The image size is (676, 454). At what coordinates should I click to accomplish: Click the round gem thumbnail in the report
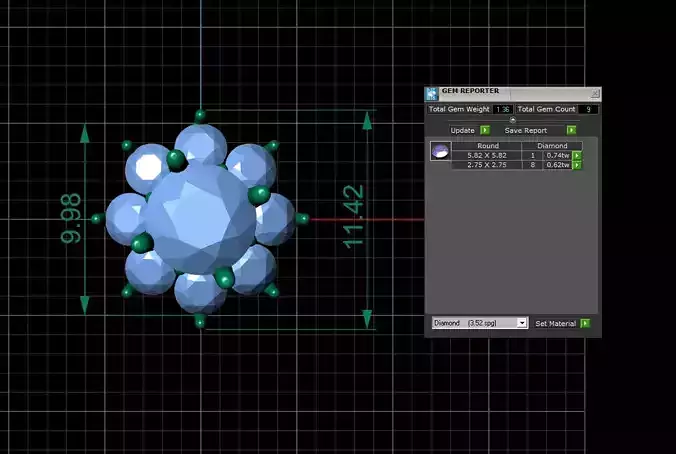pyautogui.click(x=441, y=151)
